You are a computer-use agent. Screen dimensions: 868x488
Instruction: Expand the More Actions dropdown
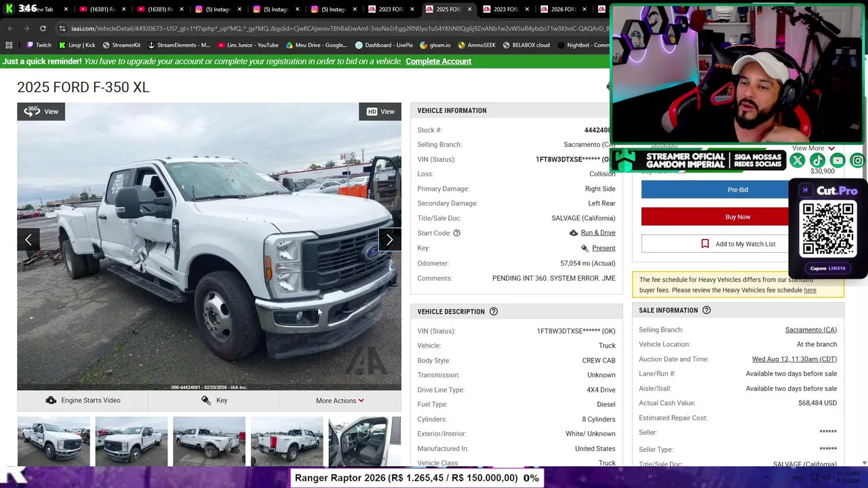pos(340,401)
